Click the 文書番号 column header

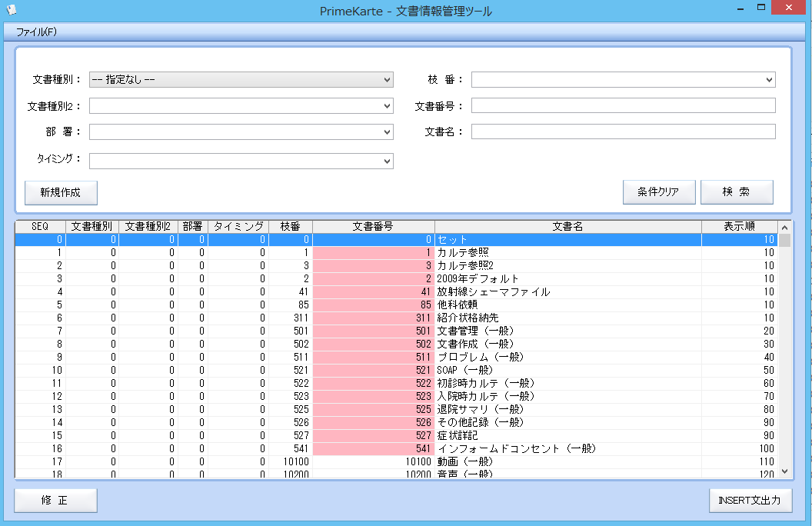pos(374,227)
